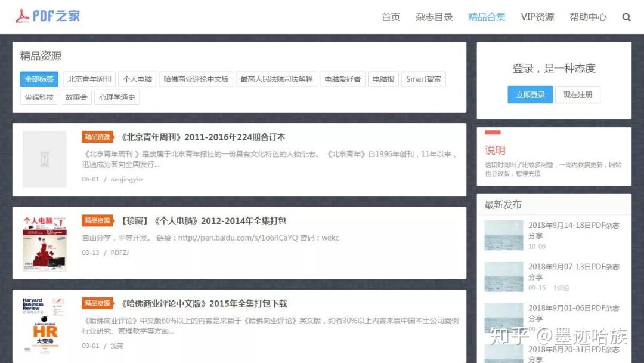The height and width of the screenshot is (363, 644).
Task: Open the 北京青年周刊 2011-2016 合订本 article title
Action: click(x=202, y=137)
